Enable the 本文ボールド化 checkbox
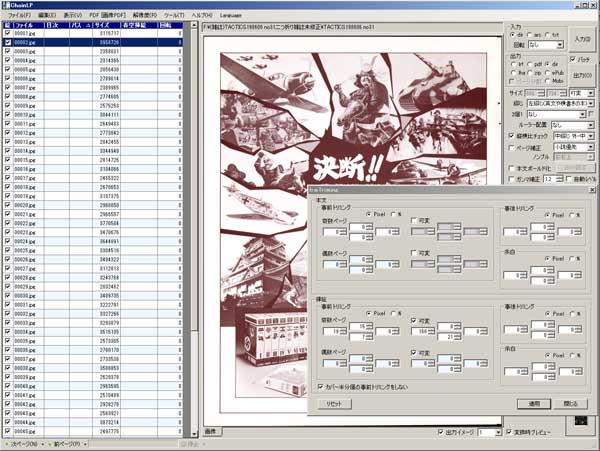The height and width of the screenshot is (451, 600). coord(511,168)
